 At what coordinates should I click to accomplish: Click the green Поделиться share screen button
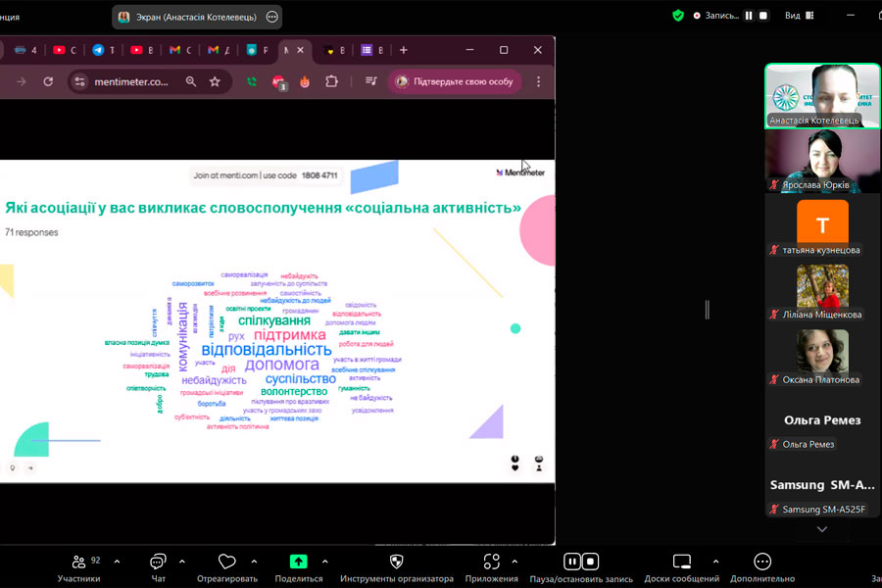[x=299, y=568]
